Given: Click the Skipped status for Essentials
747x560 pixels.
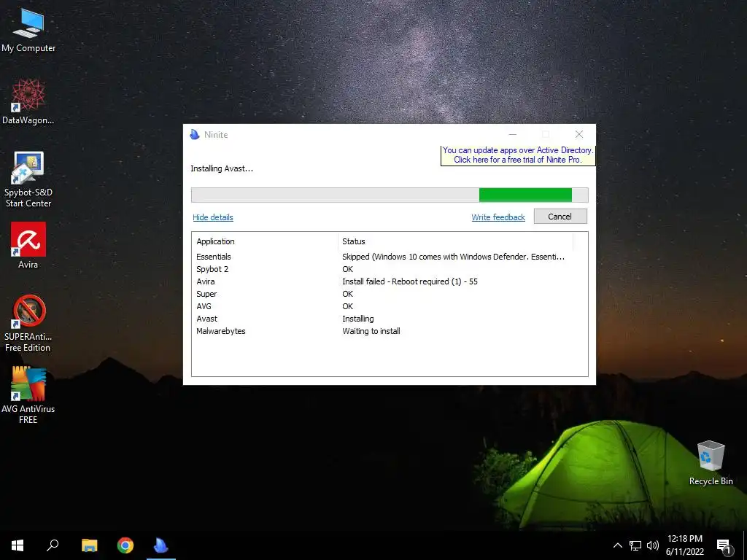Looking at the screenshot, I should 453,257.
